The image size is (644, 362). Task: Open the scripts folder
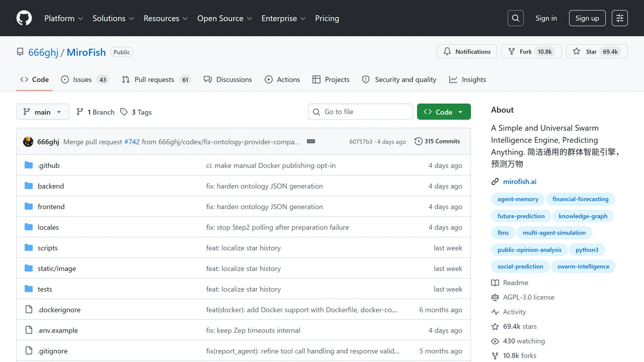click(x=48, y=248)
